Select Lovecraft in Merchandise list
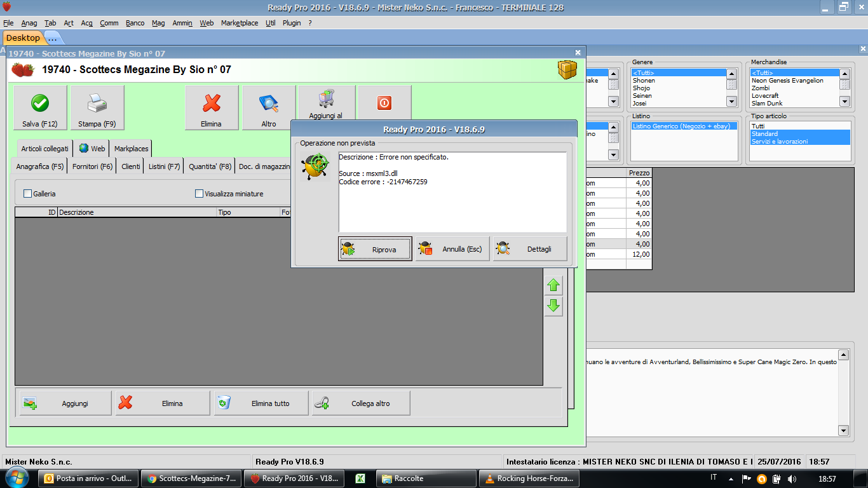 click(794, 96)
